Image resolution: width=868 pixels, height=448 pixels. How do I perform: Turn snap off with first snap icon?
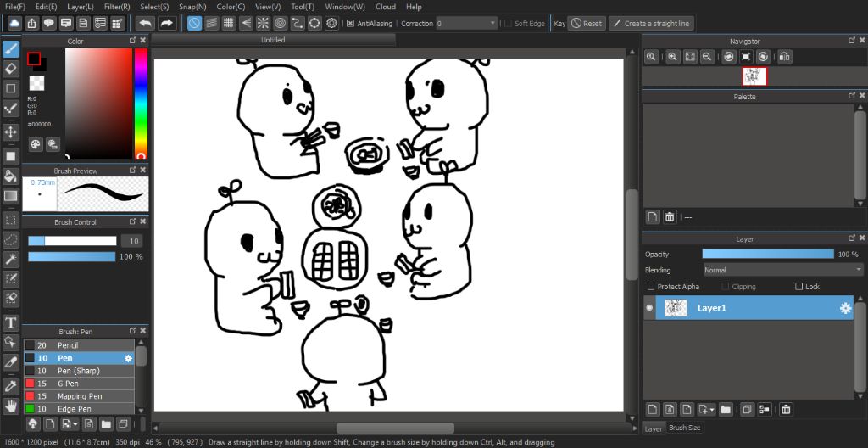tap(194, 23)
